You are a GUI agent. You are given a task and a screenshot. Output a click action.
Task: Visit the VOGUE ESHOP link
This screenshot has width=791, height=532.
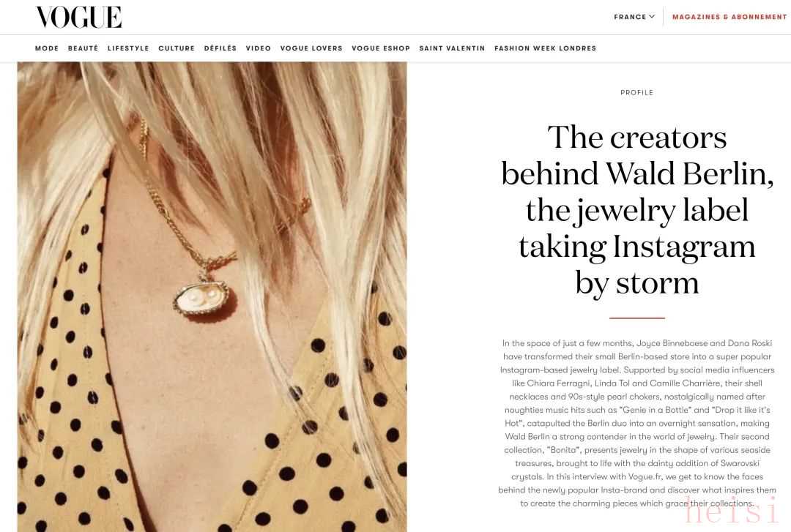pos(381,48)
